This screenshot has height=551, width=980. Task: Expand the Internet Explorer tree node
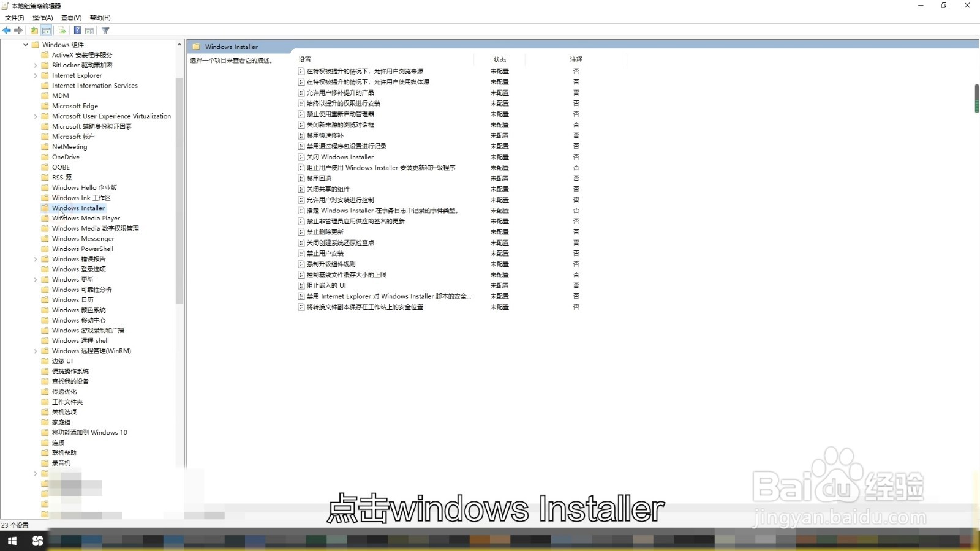(x=36, y=76)
